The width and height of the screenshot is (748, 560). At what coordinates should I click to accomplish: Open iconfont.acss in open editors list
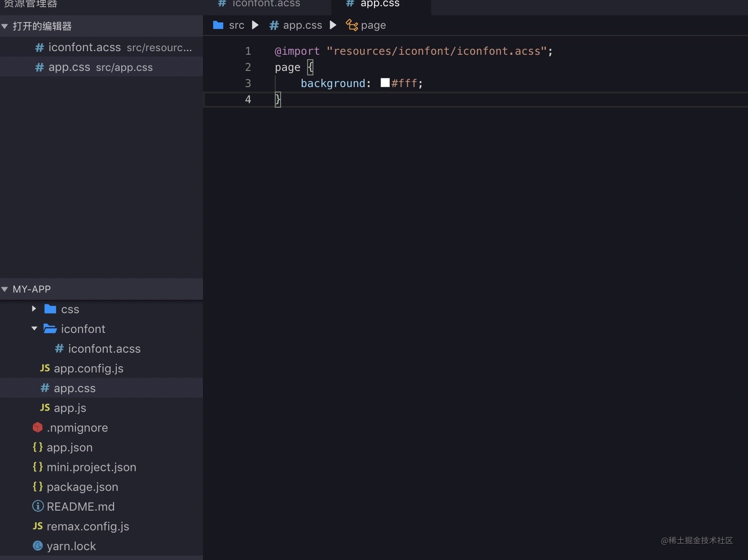click(x=101, y=48)
